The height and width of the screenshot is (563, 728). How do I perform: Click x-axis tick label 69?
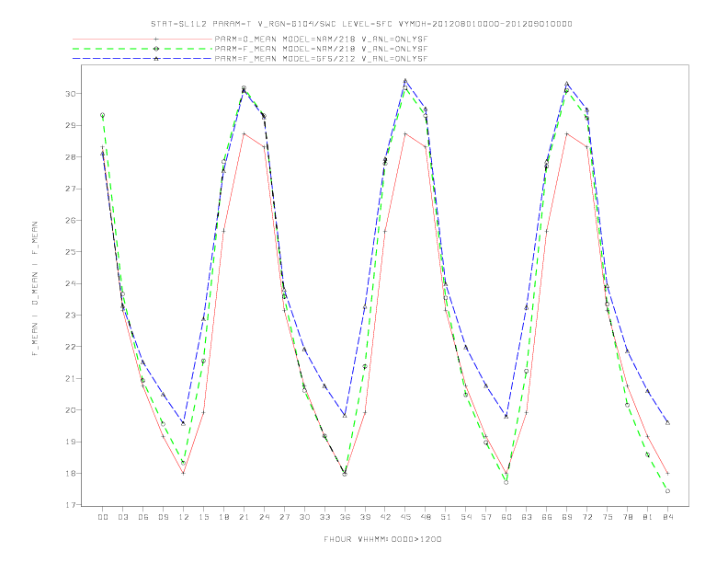tap(566, 517)
